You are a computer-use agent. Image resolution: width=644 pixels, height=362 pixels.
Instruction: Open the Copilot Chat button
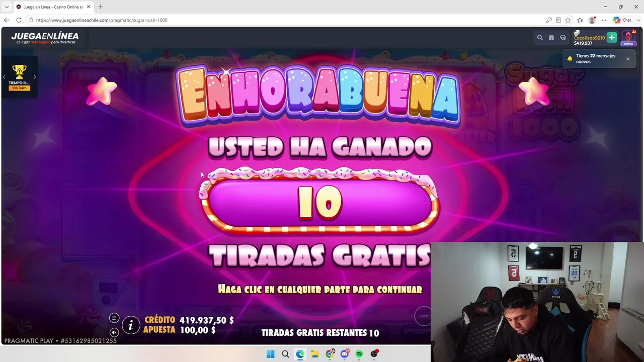coord(622,20)
